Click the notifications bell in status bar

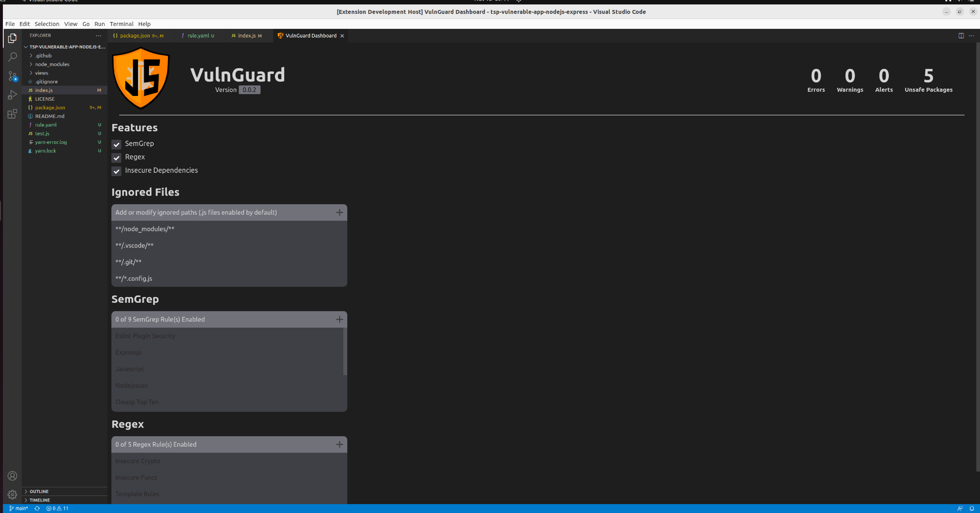(971, 509)
